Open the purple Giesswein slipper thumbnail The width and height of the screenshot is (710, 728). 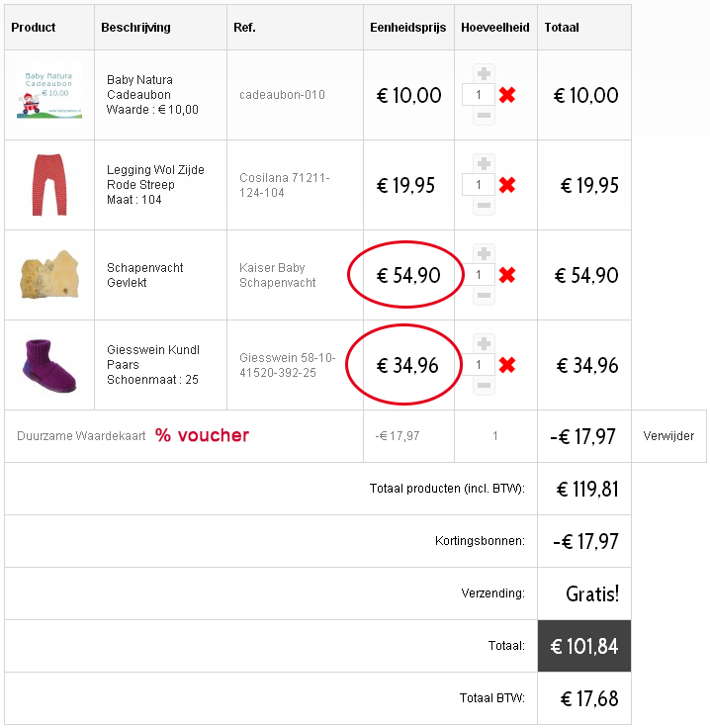point(49,365)
